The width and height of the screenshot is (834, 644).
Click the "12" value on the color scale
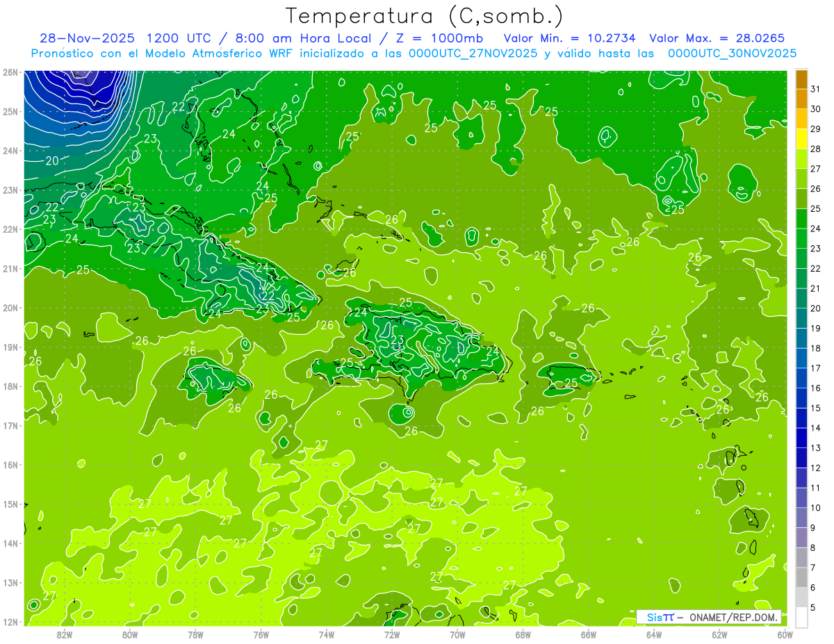pyautogui.click(x=816, y=468)
